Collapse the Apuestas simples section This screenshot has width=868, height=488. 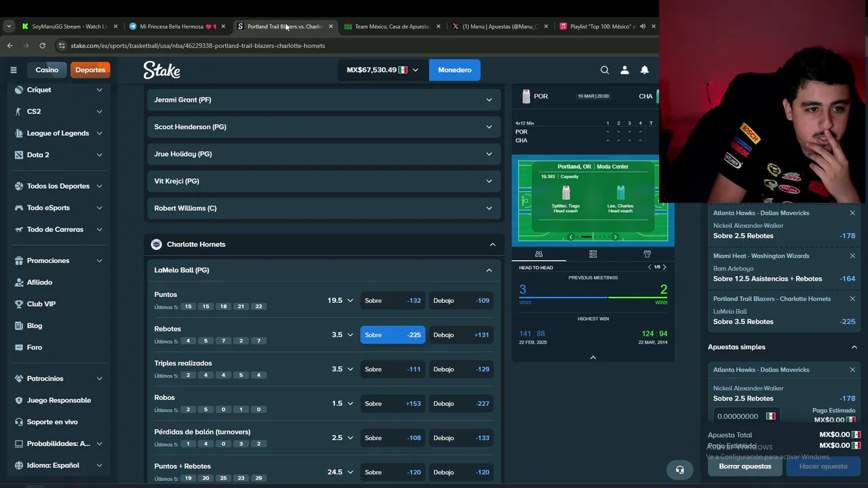click(x=854, y=347)
